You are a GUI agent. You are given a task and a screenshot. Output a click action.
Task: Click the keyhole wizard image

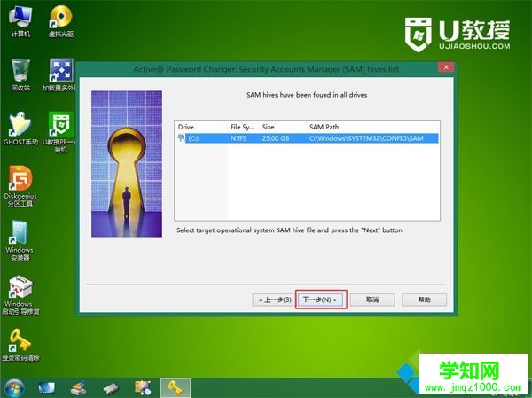(x=127, y=163)
